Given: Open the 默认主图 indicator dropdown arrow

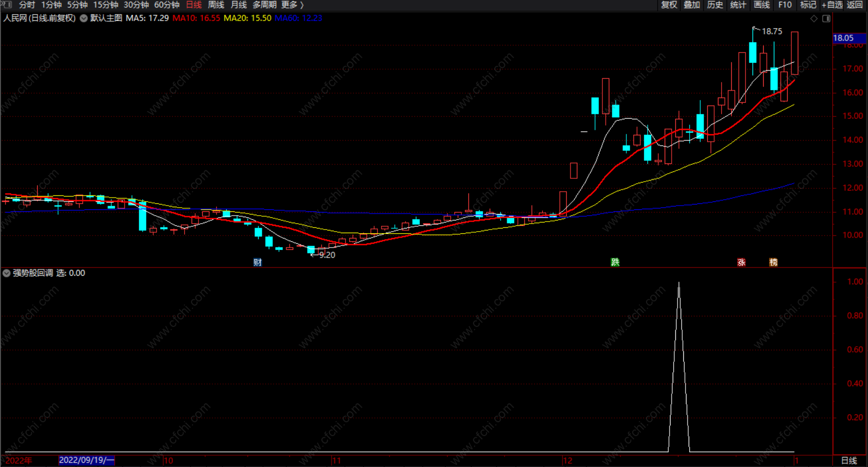Looking at the screenshot, I should [84, 18].
